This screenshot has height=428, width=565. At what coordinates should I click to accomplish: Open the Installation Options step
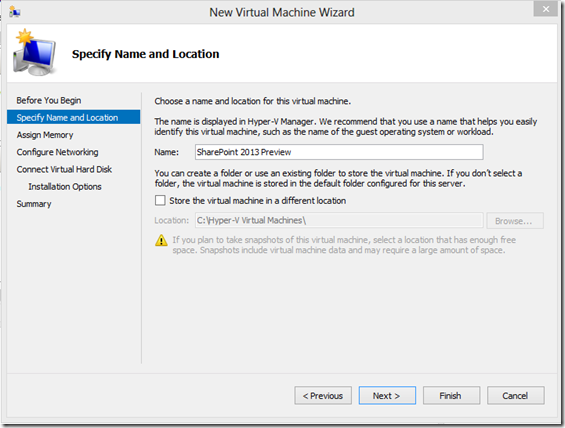(x=65, y=187)
